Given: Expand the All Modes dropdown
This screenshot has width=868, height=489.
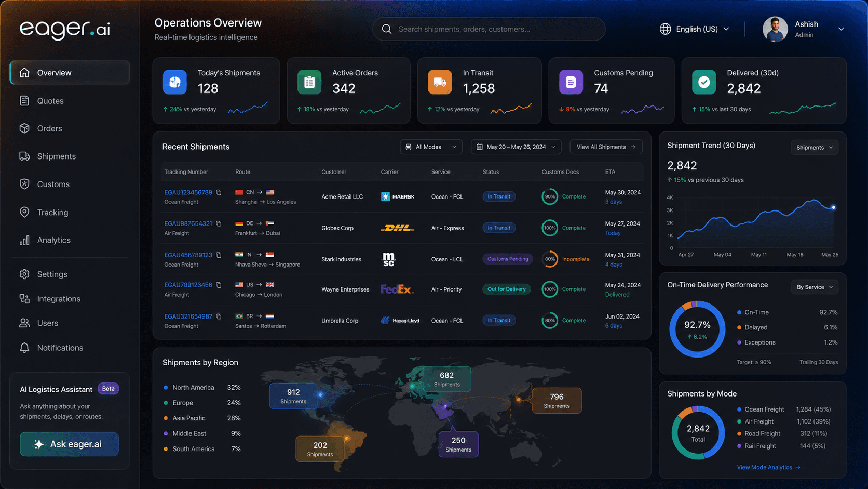Looking at the screenshot, I should point(431,147).
